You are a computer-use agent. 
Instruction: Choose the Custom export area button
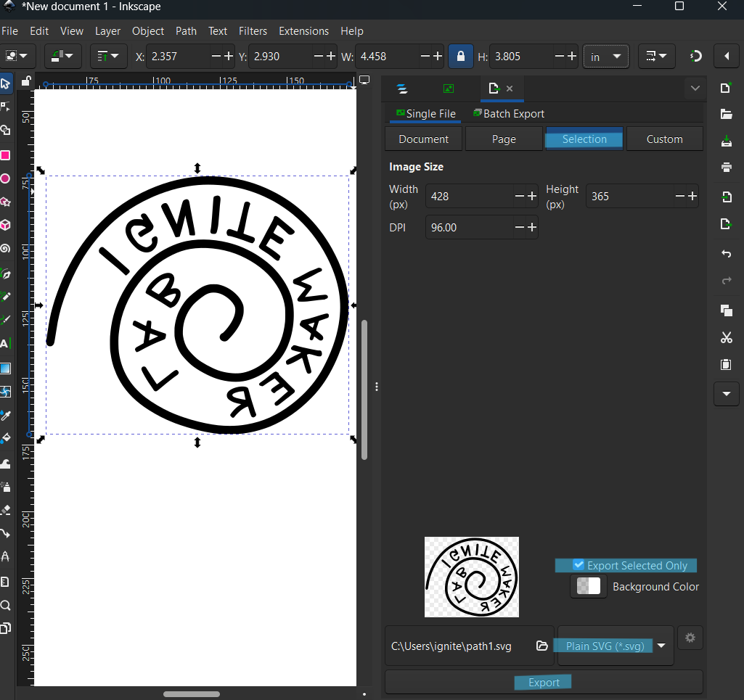(x=664, y=139)
